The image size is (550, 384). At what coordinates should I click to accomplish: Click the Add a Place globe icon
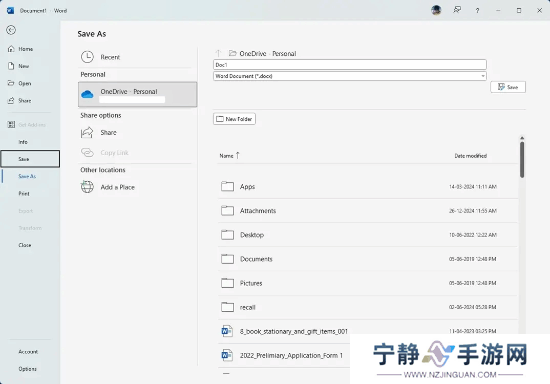(87, 187)
